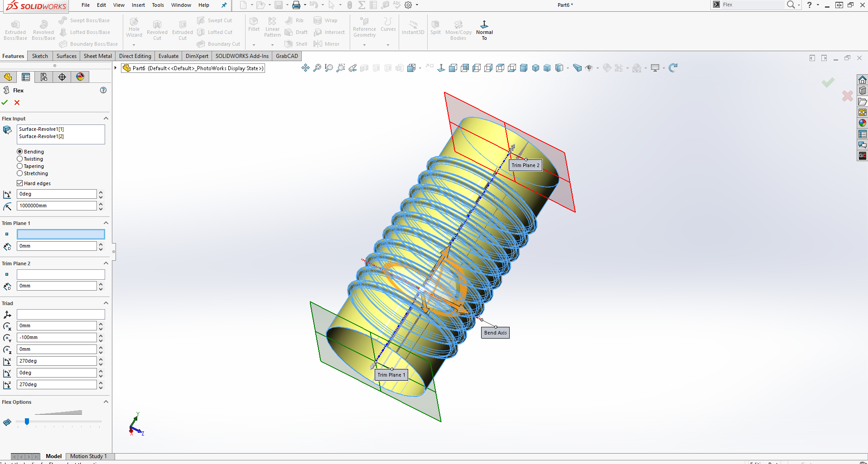Image resolution: width=868 pixels, height=464 pixels.
Task: Open Appearances task pane icon
Action: [862, 123]
